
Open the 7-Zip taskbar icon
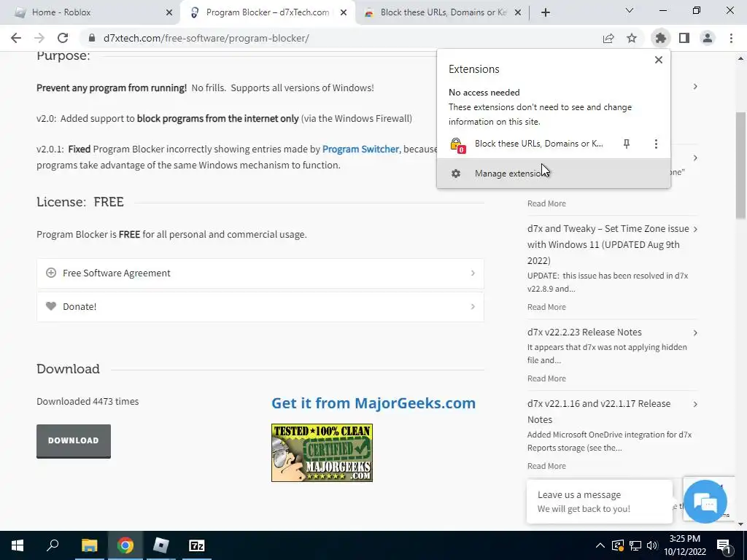(197, 545)
